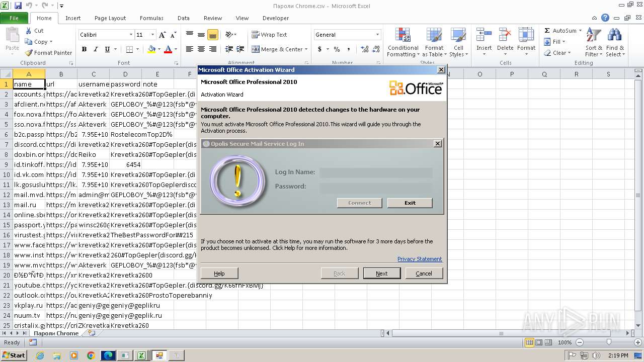Align text left

click(190, 49)
